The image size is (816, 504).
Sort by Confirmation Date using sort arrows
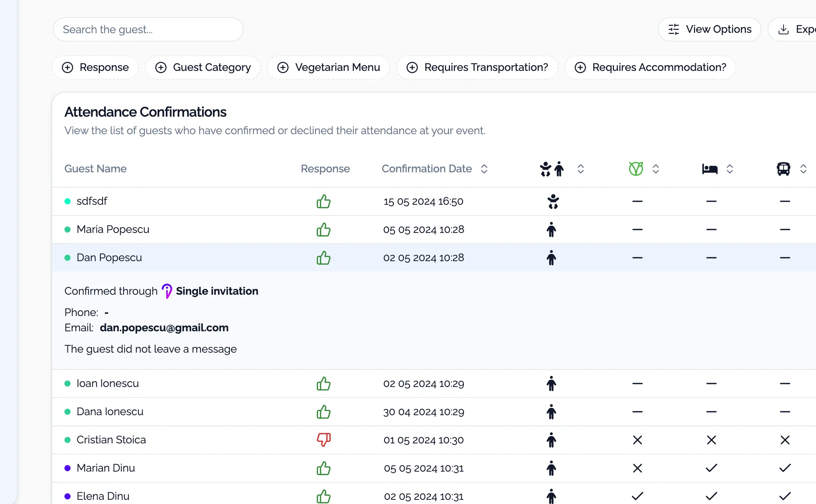click(484, 169)
